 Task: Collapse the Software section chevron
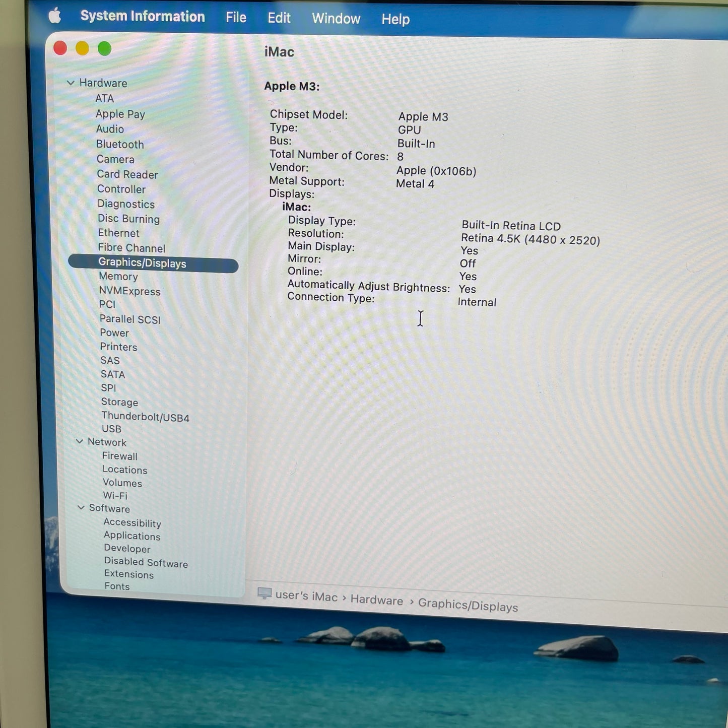(x=81, y=508)
